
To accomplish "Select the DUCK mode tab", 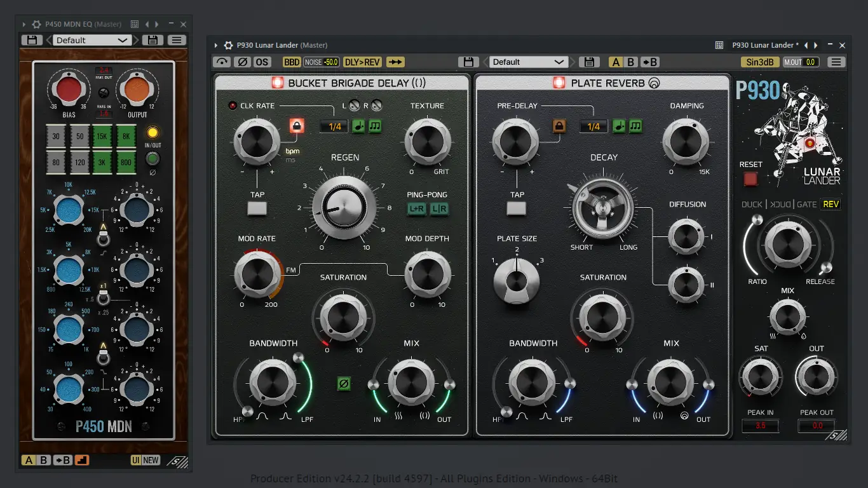I will pos(752,205).
